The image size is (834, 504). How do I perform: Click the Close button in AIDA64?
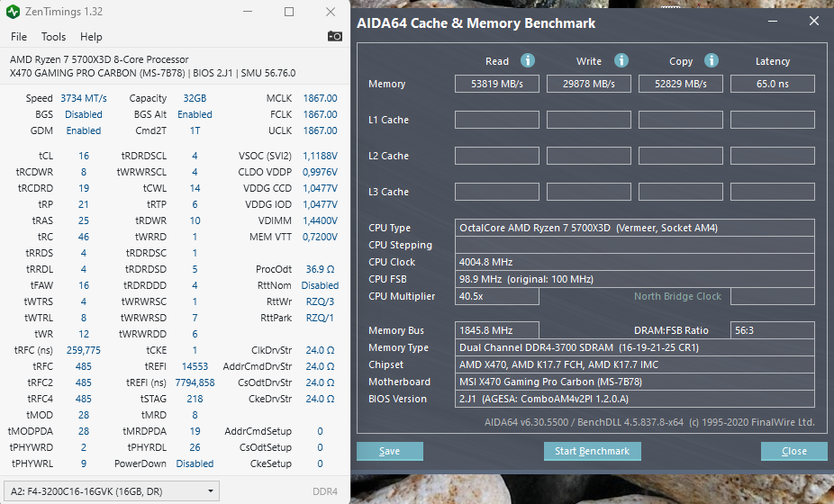click(x=794, y=451)
